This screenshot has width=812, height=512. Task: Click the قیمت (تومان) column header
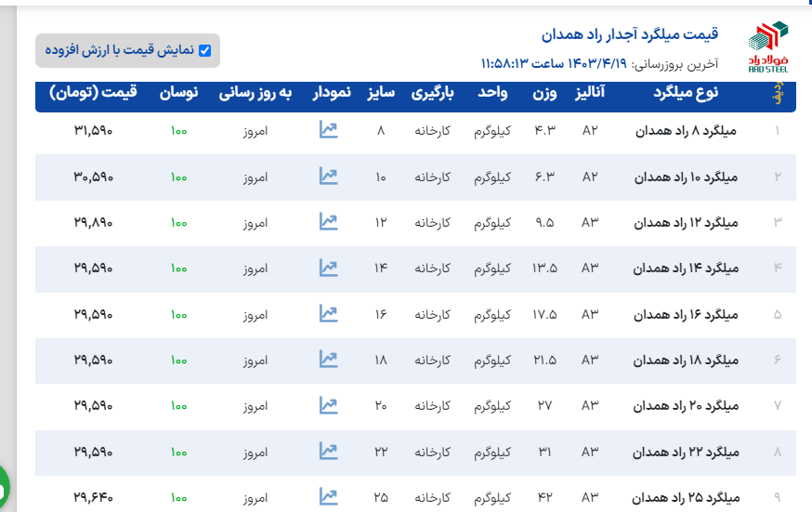click(93, 94)
